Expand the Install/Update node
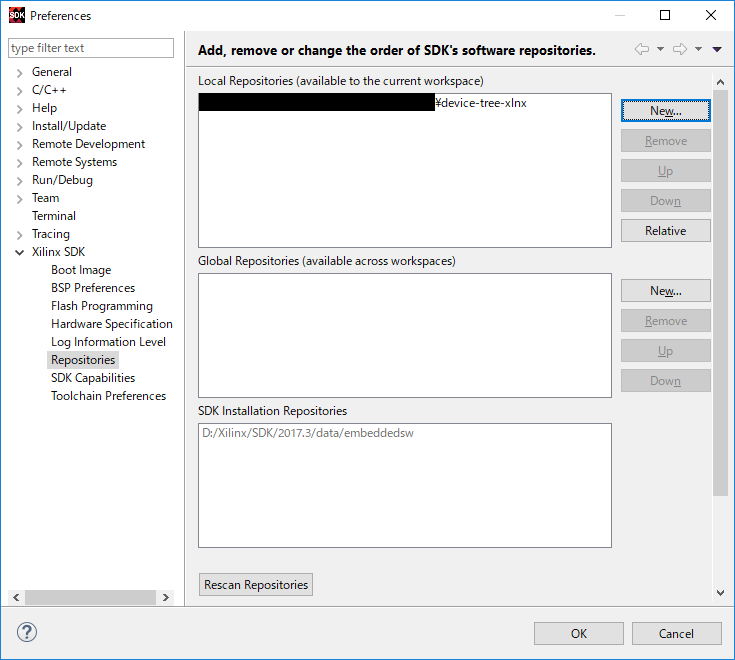The height and width of the screenshot is (660, 735). click(19, 127)
